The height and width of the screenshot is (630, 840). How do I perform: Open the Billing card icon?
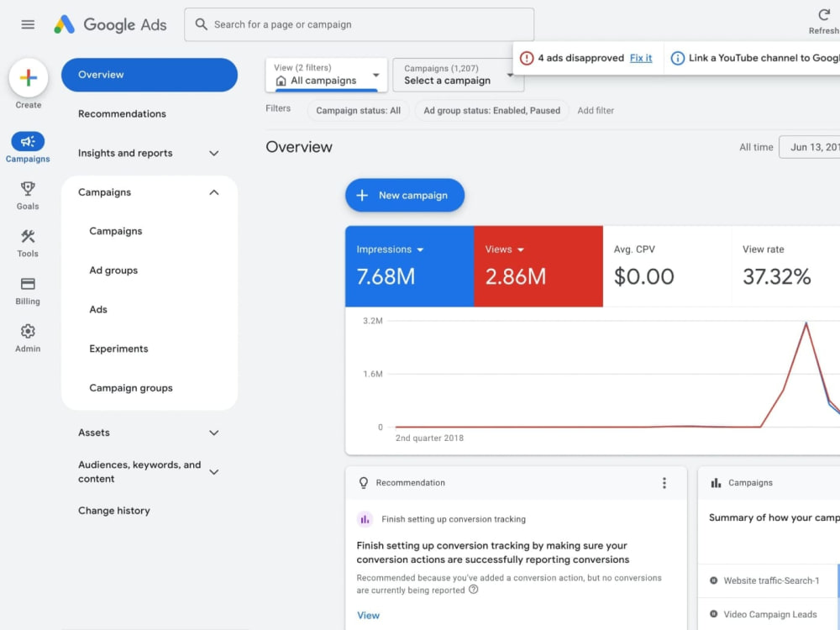coord(28,284)
